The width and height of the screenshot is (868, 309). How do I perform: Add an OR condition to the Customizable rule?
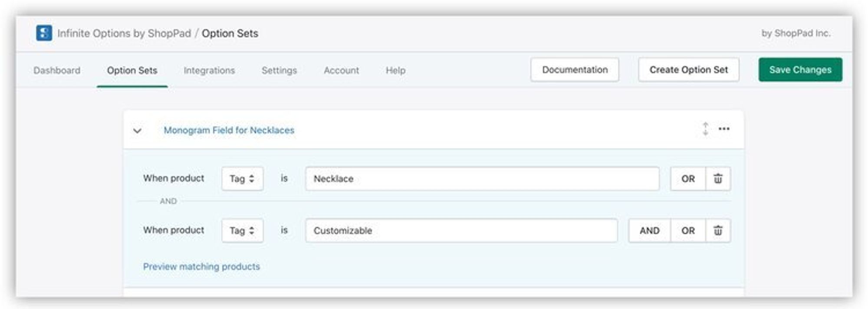[688, 230]
